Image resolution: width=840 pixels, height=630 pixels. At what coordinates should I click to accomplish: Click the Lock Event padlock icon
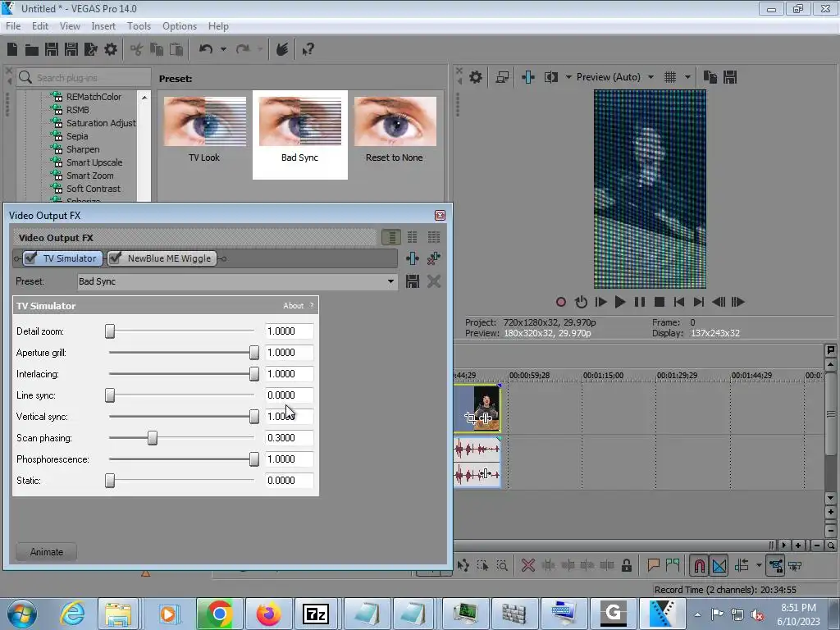pyautogui.click(x=626, y=565)
